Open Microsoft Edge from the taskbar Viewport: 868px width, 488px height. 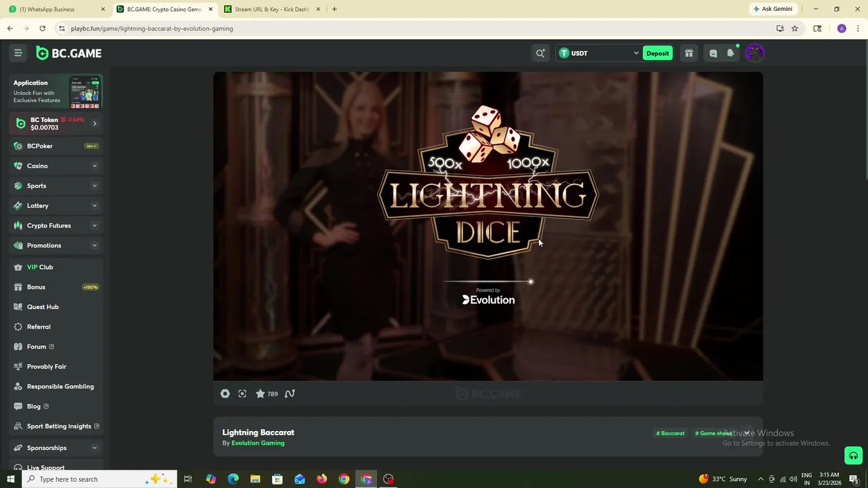pyautogui.click(x=233, y=479)
